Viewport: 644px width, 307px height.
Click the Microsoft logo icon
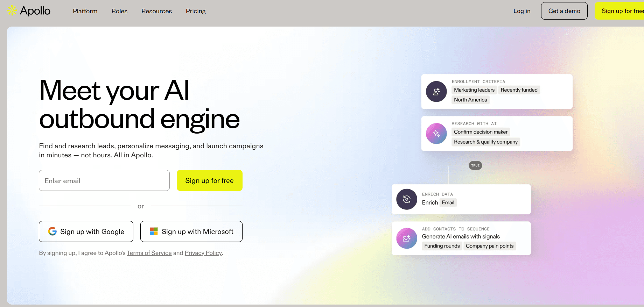click(154, 231)
